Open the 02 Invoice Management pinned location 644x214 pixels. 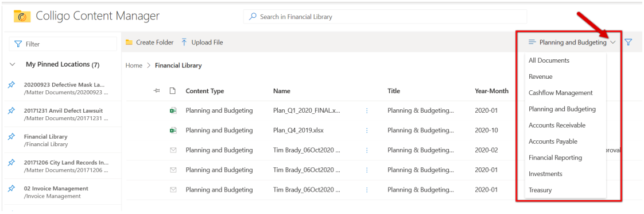56,192
